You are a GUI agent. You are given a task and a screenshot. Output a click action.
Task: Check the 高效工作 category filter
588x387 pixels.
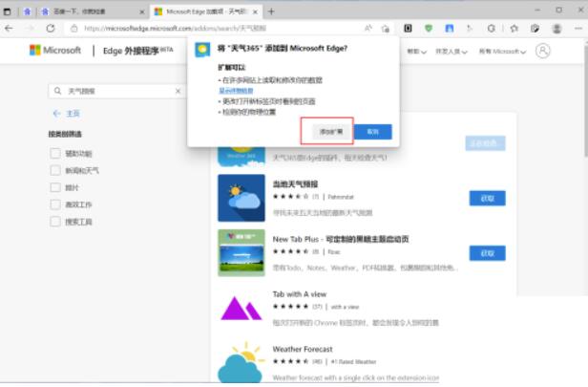(55, 204)
